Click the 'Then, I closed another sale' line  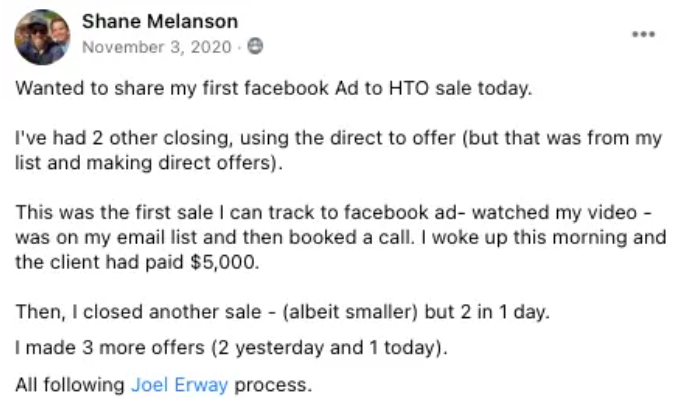tap(282, 312)
